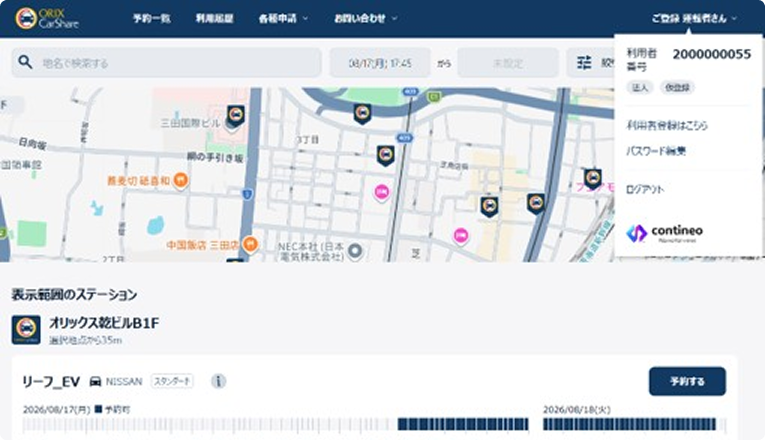Open the オリックス乾ビルB1F station title
This screenshot has height=440, width=765.
(x=104, y=323)
